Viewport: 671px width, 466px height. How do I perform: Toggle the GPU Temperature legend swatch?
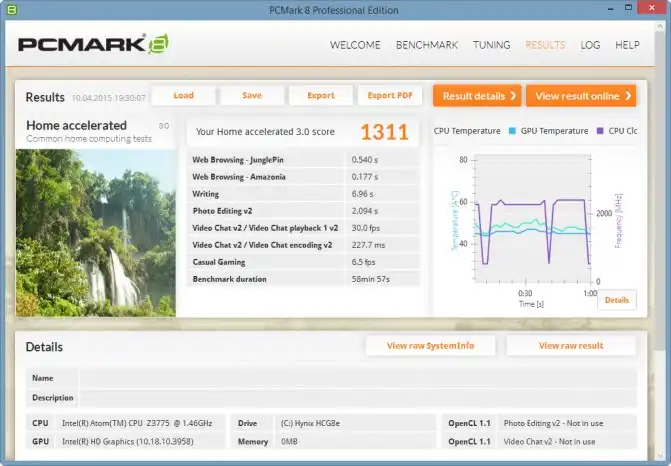[512, 131]
